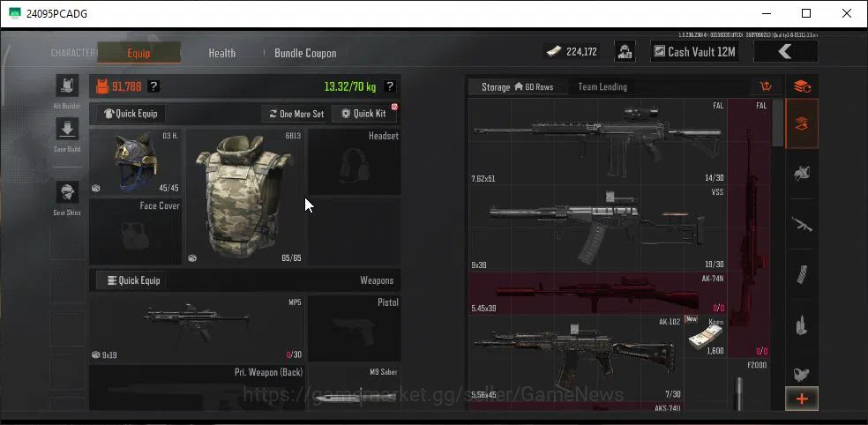This screenshot has width=868, height=425.
Task: Click the armor durability 65/65
Action: click(x=291, y=258)
